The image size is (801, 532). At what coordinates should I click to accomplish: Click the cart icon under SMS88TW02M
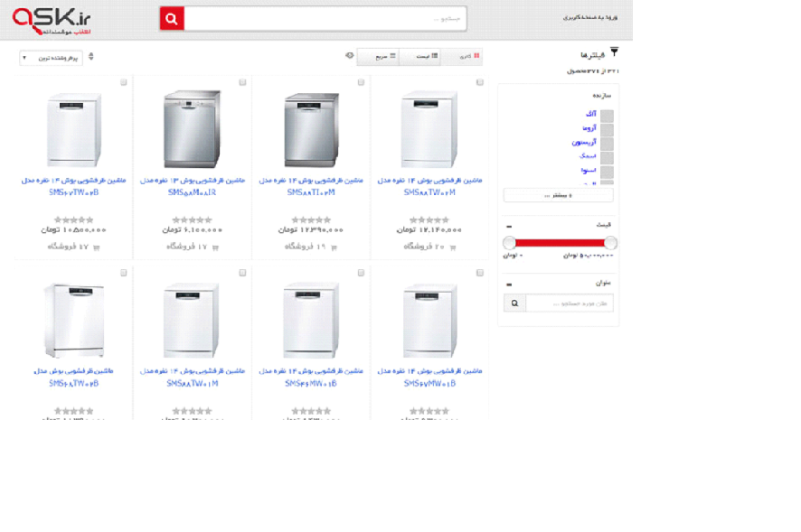click(x=453, y=247)
